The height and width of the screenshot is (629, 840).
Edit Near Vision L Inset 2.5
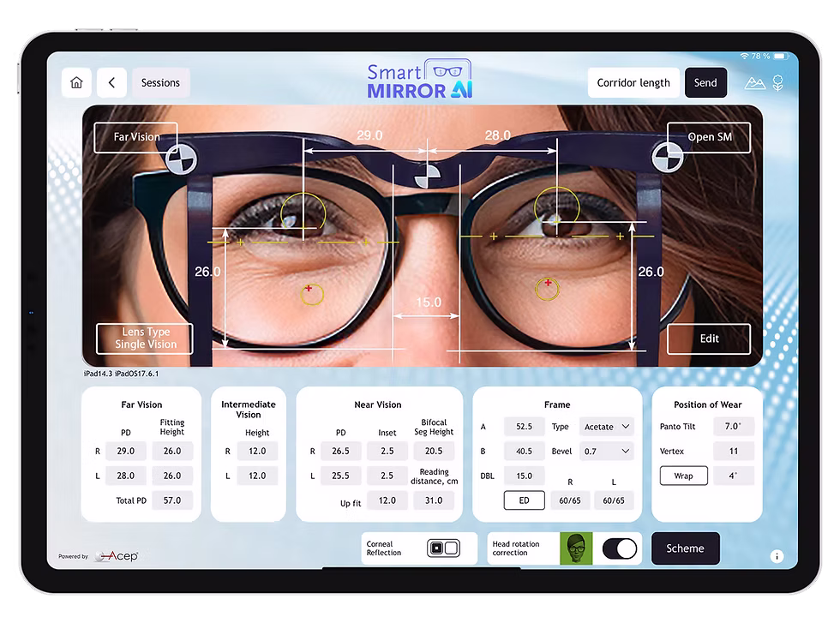point(387,476)
